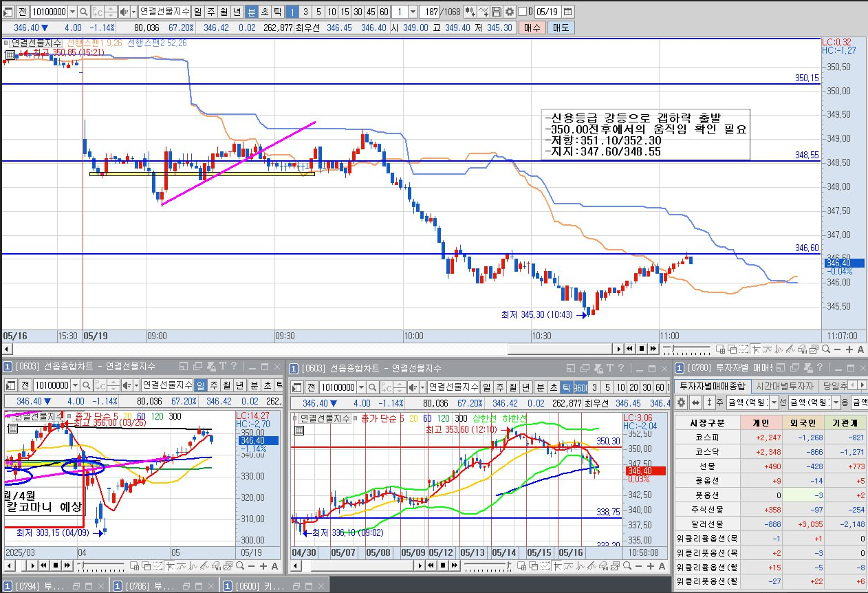868x593 pixels.
Task: Save chart using the floppy disk icon
Action: [497, 12]
